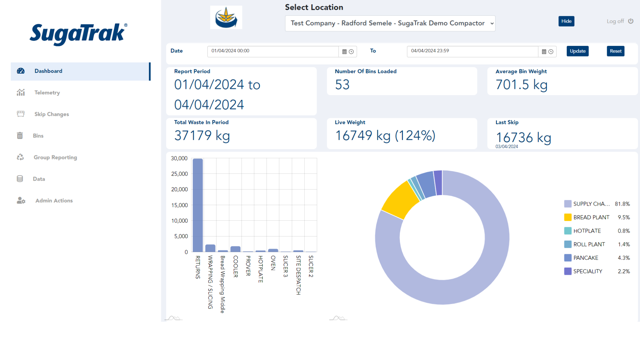
Task: Click the Update button
Action: [578, 51]
